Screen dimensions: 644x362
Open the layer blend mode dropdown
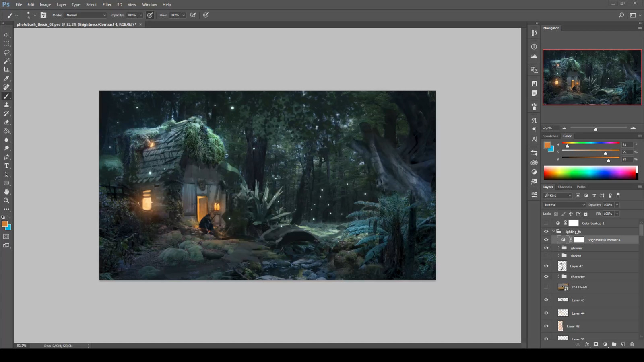click(x=564, y=205)
